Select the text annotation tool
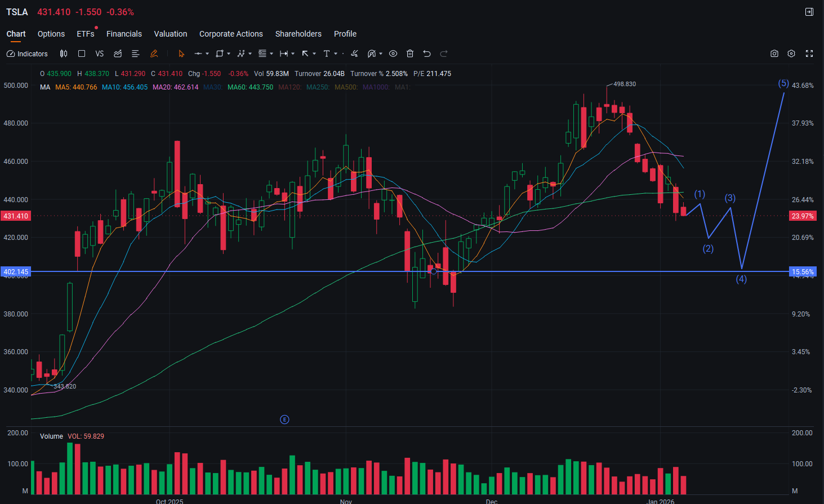 (327, 53)
